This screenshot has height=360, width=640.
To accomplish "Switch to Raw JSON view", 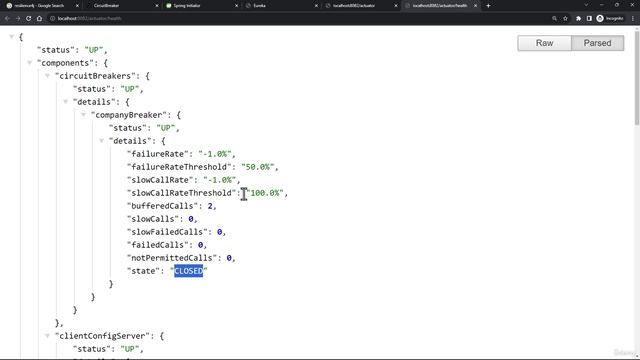I will [x=544, y=43].
